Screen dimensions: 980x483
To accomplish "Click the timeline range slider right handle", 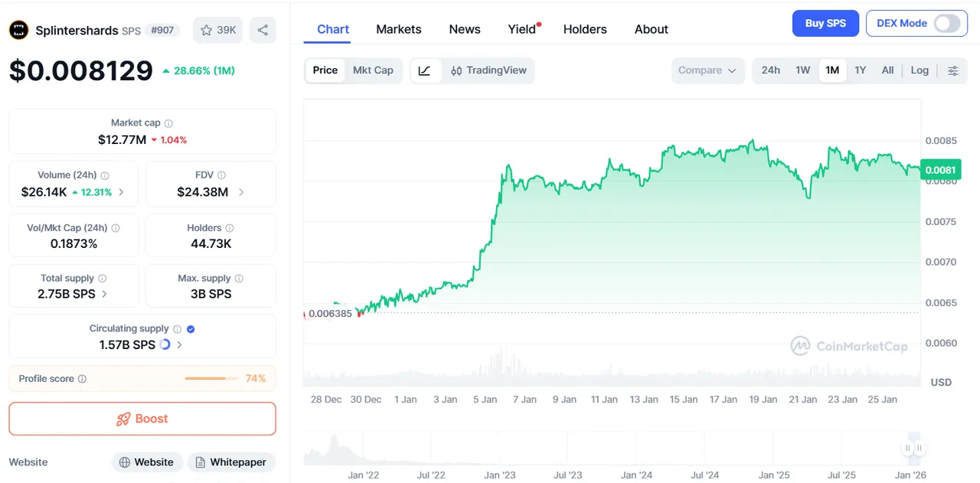I will [920, 448].
